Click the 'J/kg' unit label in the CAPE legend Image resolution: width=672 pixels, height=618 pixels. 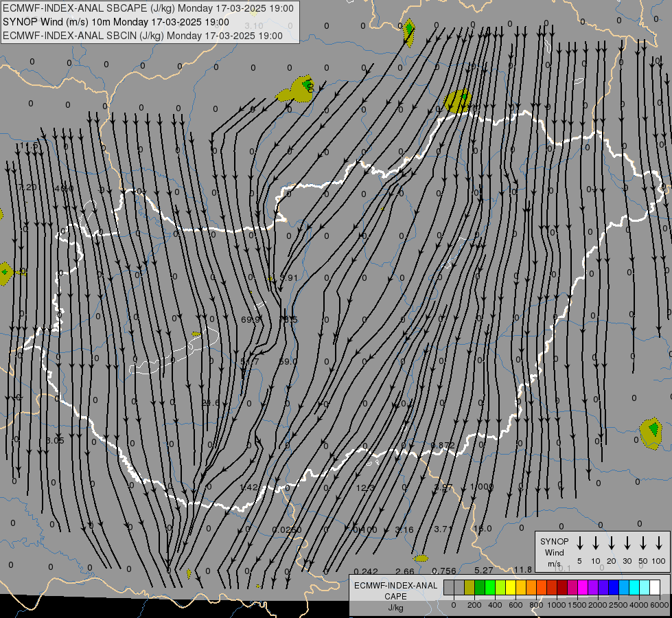tap(395, 608)
